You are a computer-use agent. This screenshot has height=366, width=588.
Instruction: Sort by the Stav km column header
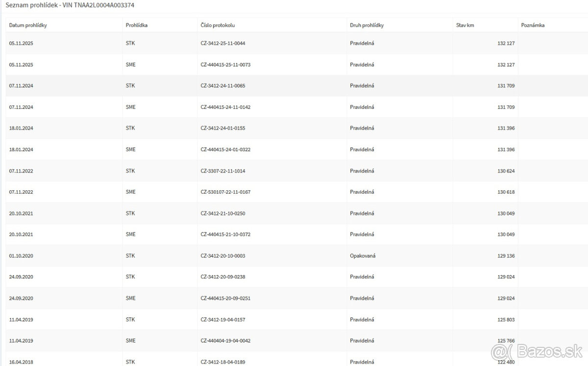click(465, 25)
